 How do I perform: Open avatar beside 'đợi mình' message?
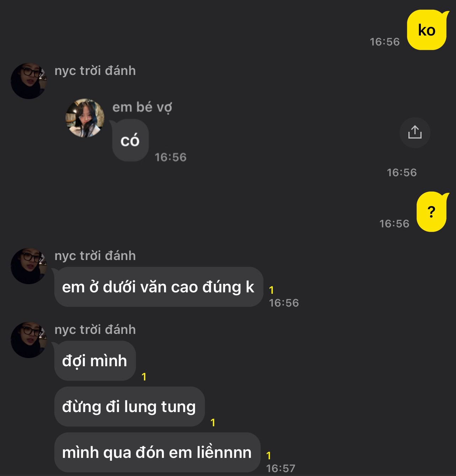(x=29, y=340)
